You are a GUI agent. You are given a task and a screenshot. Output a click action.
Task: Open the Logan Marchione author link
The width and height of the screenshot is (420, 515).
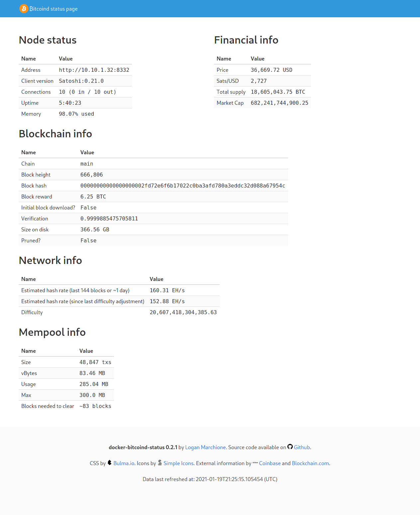coord(205,448)
